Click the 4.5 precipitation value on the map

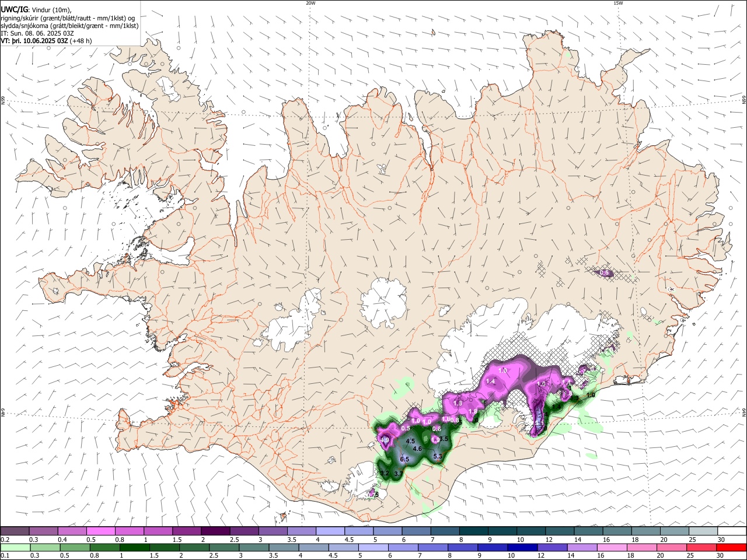pyautogui.click(x=410, y=441)
